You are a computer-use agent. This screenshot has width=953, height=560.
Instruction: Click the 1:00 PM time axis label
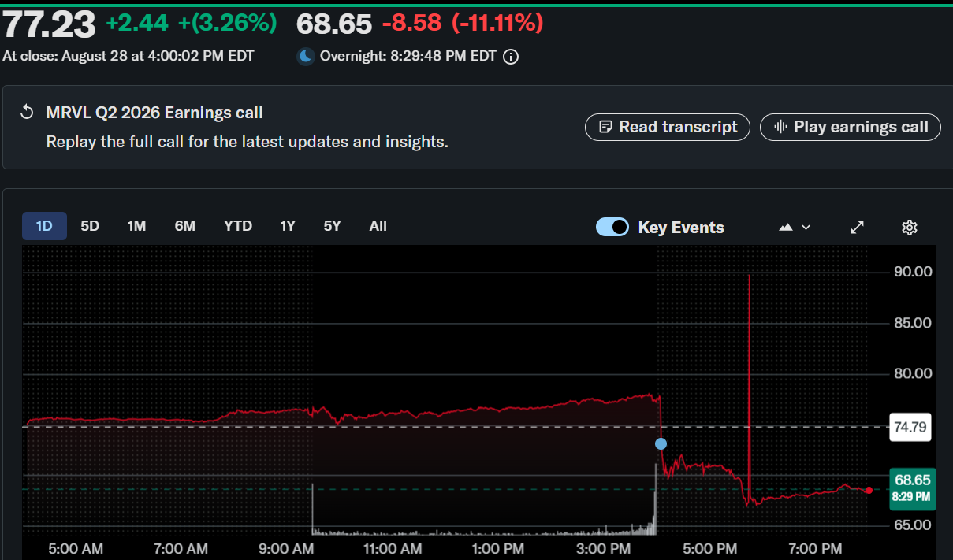click(498, 548)
